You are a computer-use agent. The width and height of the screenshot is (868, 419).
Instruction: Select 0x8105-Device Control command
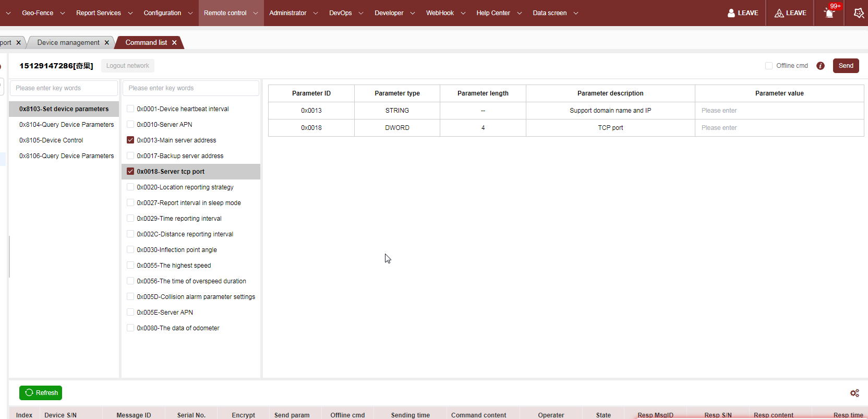pyautogui.click(x=51, y=140)
